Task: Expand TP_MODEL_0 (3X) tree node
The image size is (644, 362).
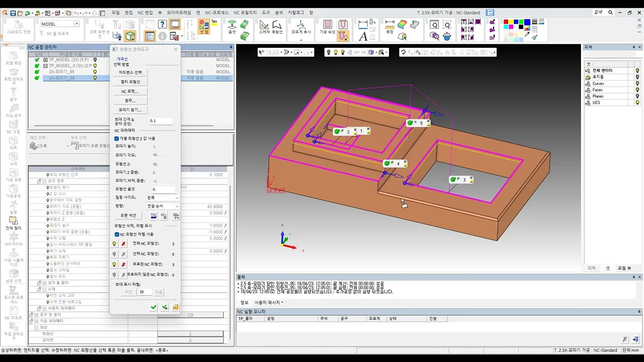Action: 45,66
